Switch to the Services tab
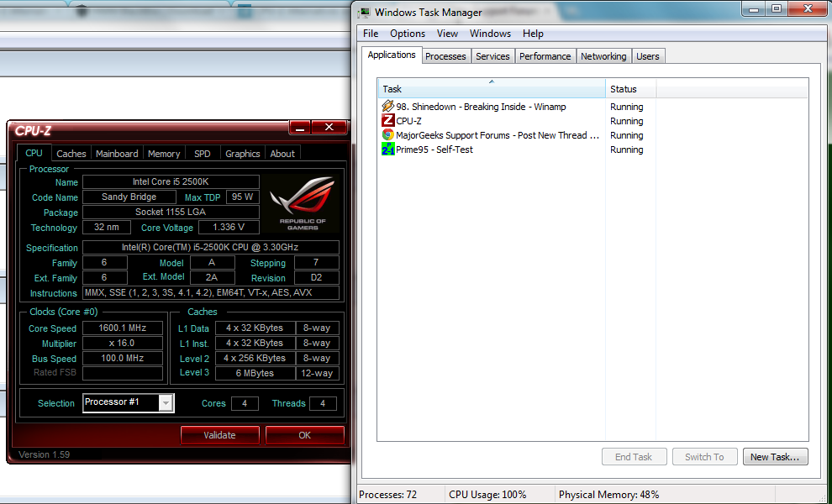832x504 pixels. pyautogui.click(x=492, y=56)
